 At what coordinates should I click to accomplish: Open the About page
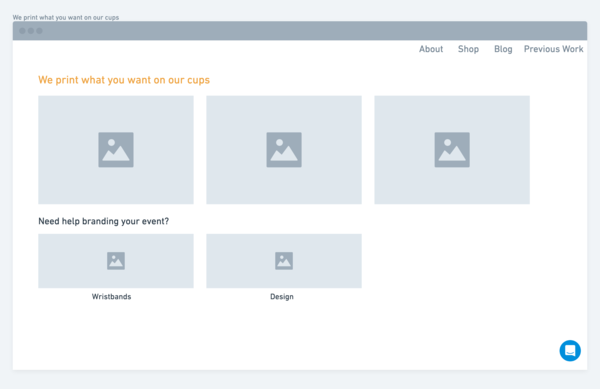(431, 49)
